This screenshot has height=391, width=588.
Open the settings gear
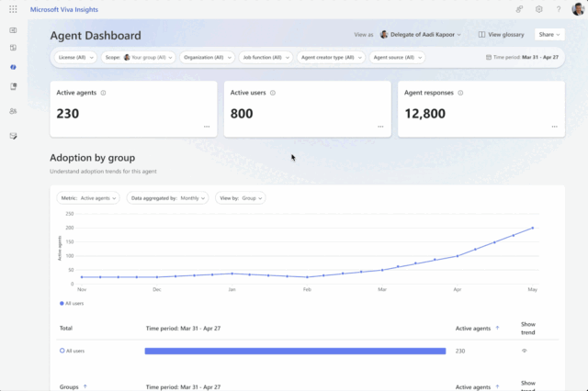[x=539, y=9]
